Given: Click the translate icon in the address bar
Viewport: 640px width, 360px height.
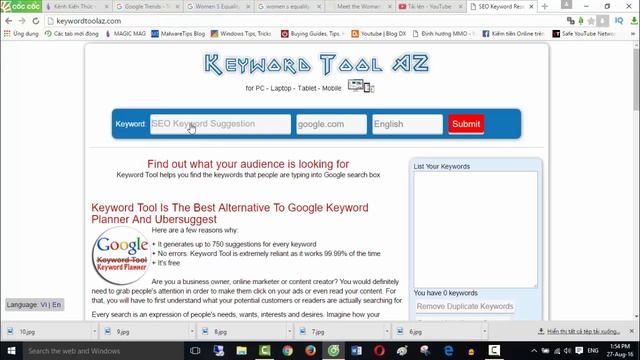Looking at the screenshot, I should point(571,21).
